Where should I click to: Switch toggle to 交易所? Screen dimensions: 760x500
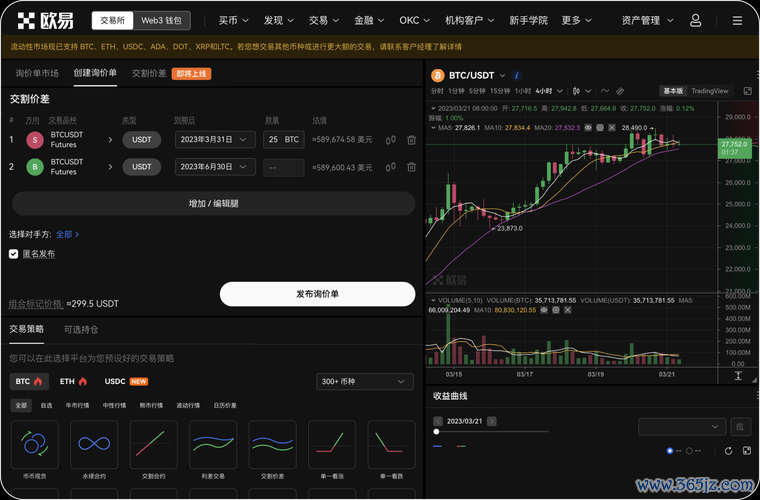pos(112,20)
